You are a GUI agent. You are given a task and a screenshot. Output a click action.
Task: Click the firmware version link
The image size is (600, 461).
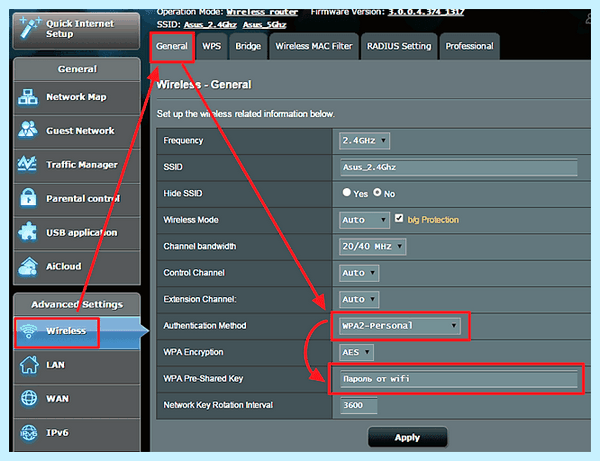tap(426, 12)
